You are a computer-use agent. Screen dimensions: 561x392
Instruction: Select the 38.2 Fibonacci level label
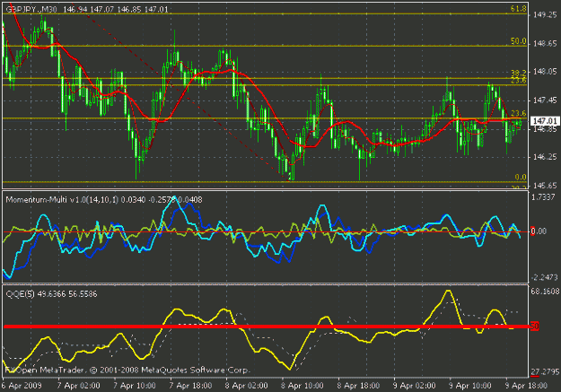(x=519, y=73)
